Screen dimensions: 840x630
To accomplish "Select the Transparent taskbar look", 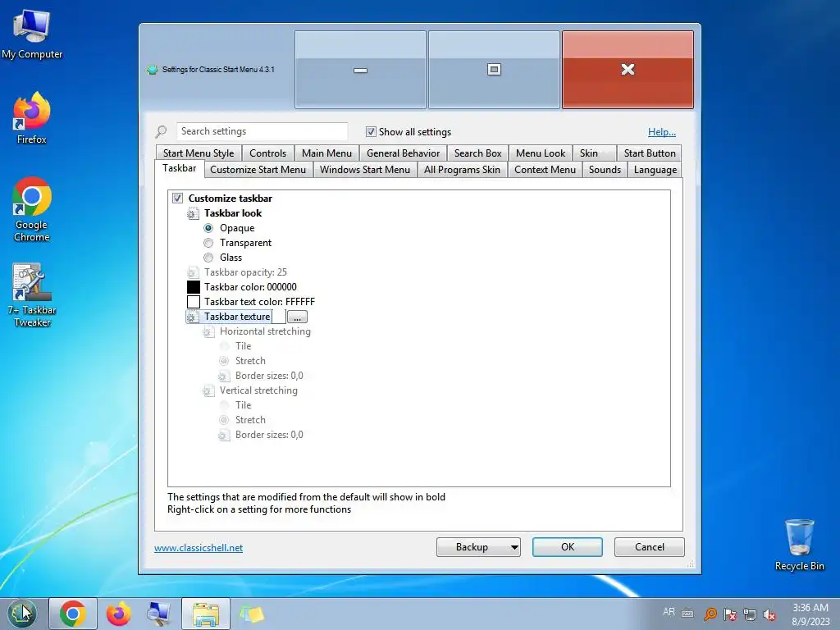I will tap(208, 243).
